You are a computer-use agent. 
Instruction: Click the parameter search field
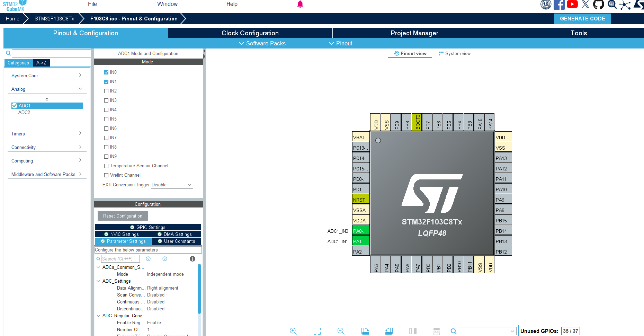tap(120, 259)
